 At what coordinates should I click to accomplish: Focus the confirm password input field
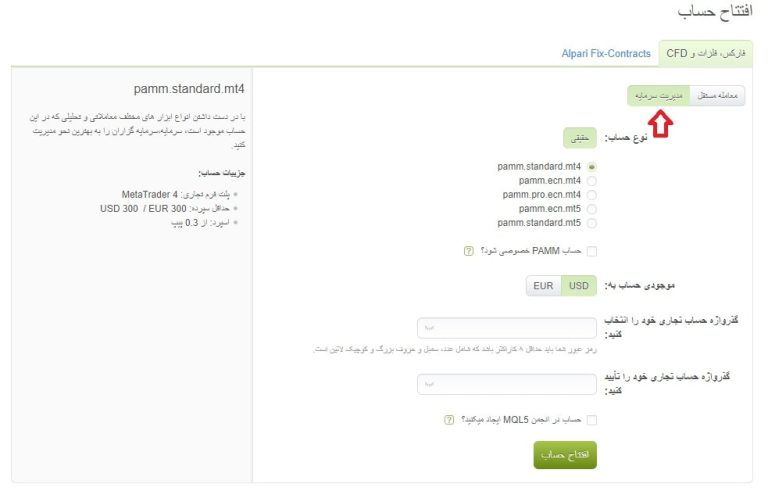point(507,384)
